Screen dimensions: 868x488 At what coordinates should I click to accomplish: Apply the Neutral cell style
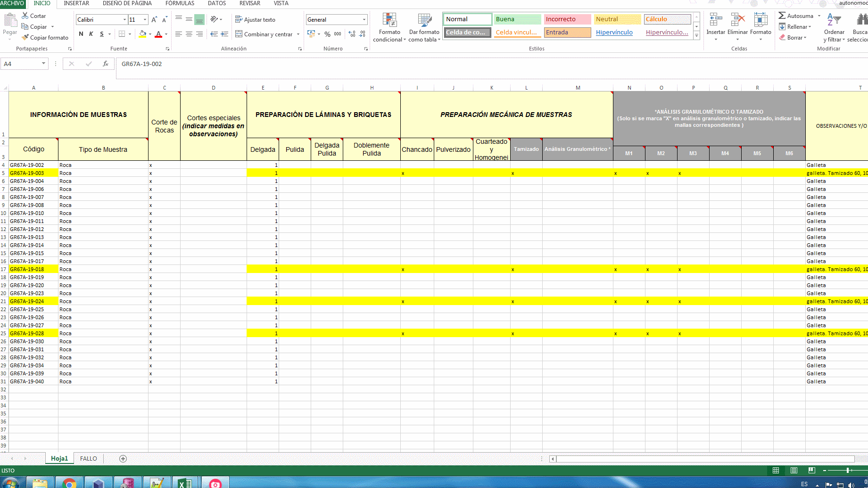tap(617, 19)
